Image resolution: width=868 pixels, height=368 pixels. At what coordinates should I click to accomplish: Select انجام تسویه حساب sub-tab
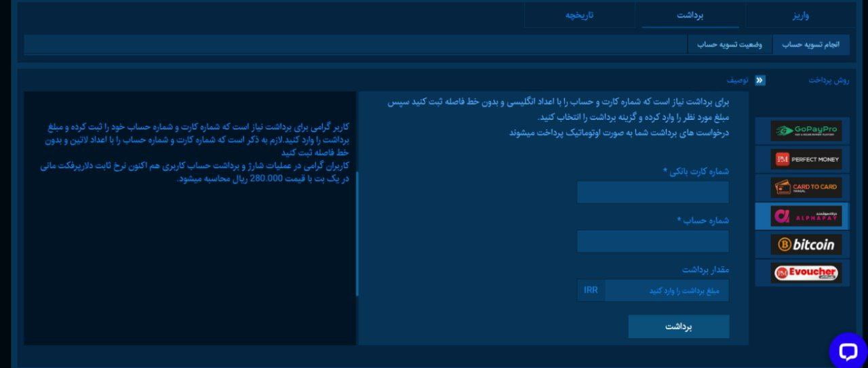click(811, 45)
